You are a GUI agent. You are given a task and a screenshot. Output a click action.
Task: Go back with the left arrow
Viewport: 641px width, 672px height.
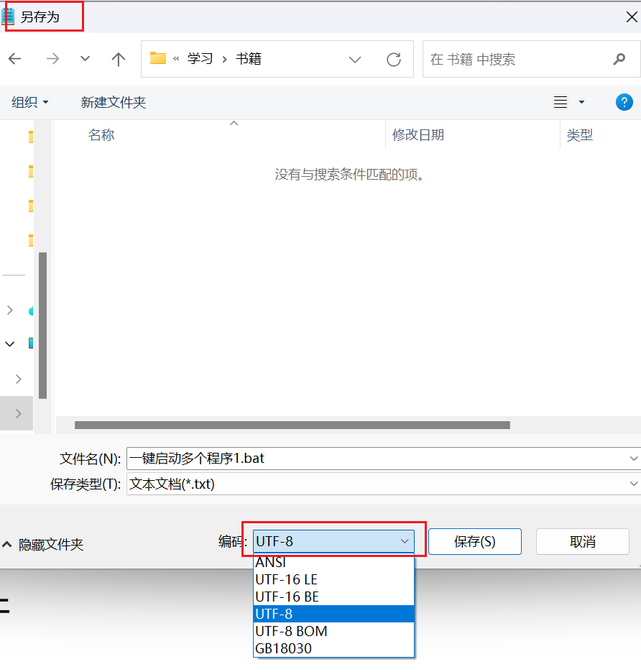(15, 59)
